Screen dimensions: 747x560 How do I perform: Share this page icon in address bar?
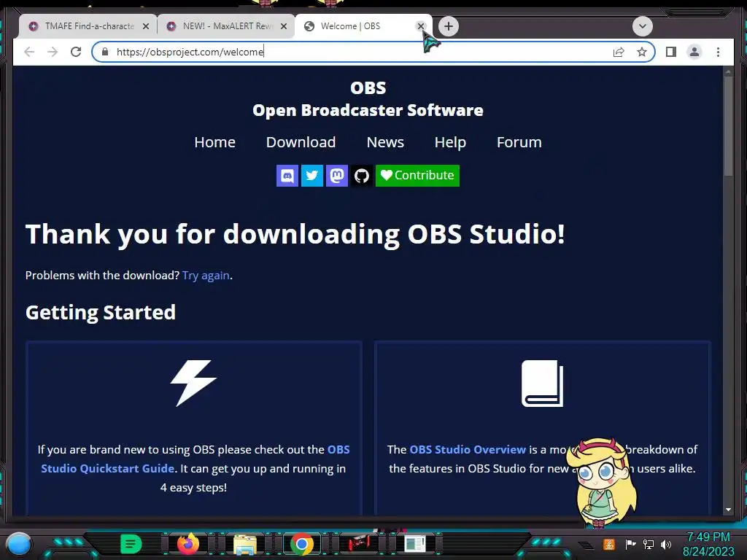[x=619, y=52]
